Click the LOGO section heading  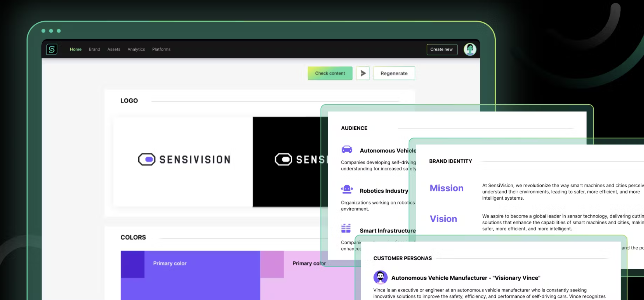129,101
